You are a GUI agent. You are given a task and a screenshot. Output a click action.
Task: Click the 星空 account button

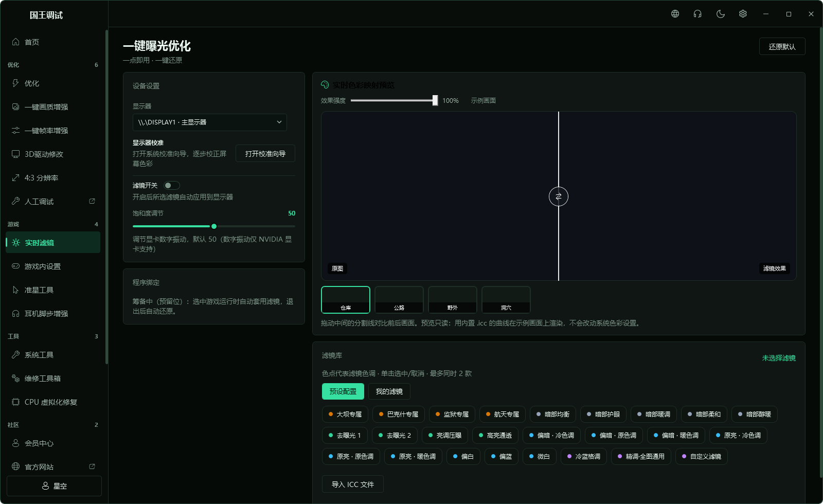[54, 486]
